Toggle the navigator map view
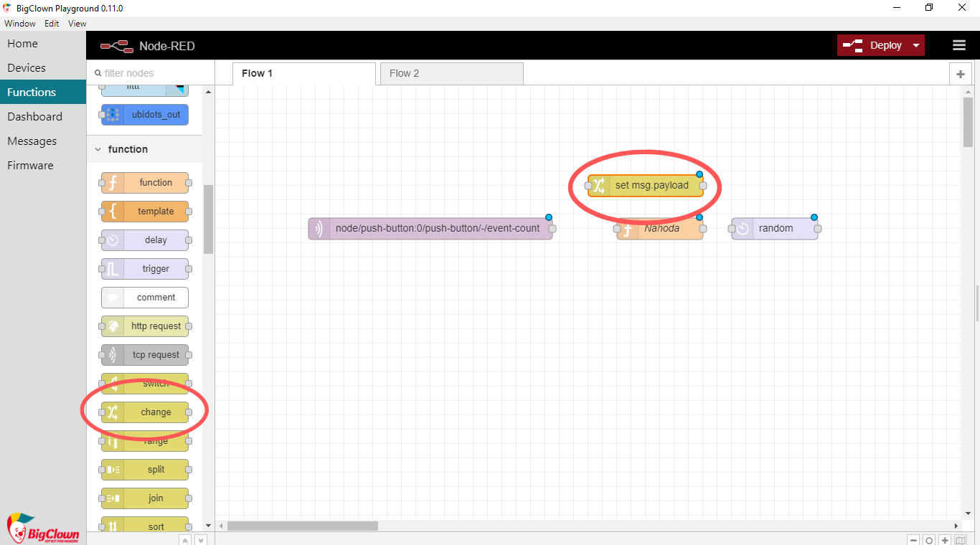Screen dimensions: 980x545 [x=961, y=540]
